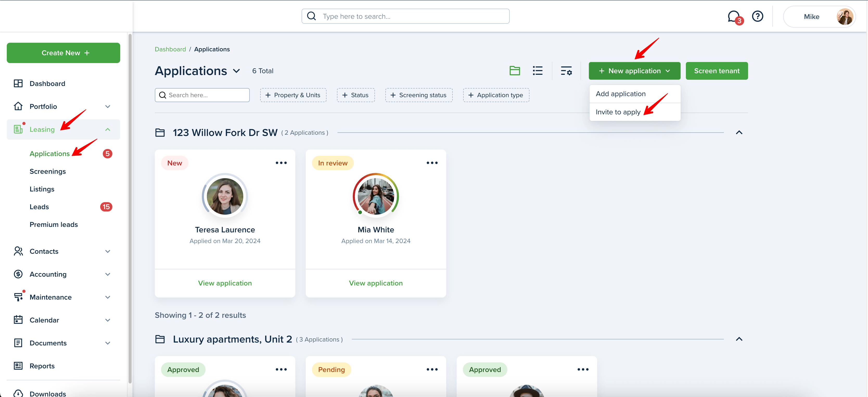Expand the Contacts menu chevron
Viewport: 868px width, 397px height.
click(x=108, y=251)
